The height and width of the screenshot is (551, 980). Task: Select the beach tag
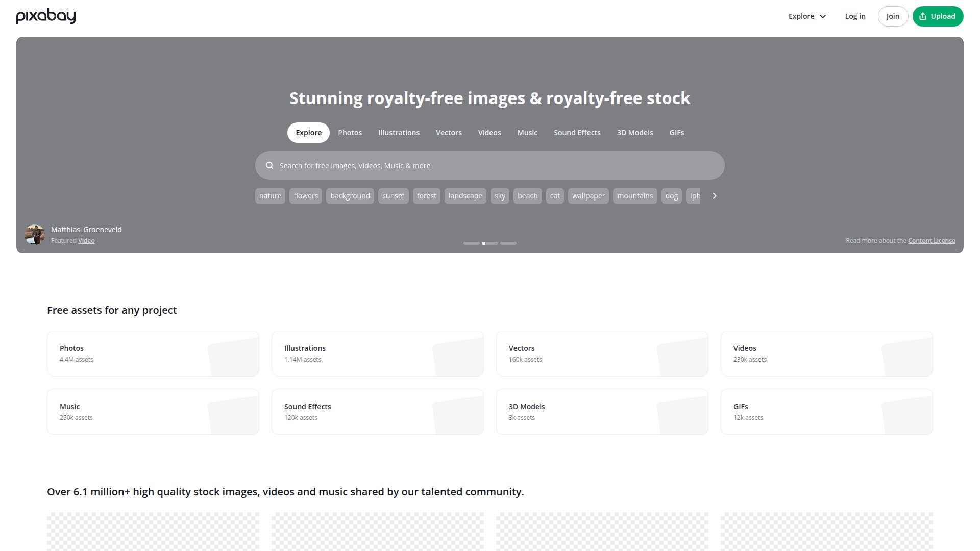pyautogui.click(x=527, y=196)
